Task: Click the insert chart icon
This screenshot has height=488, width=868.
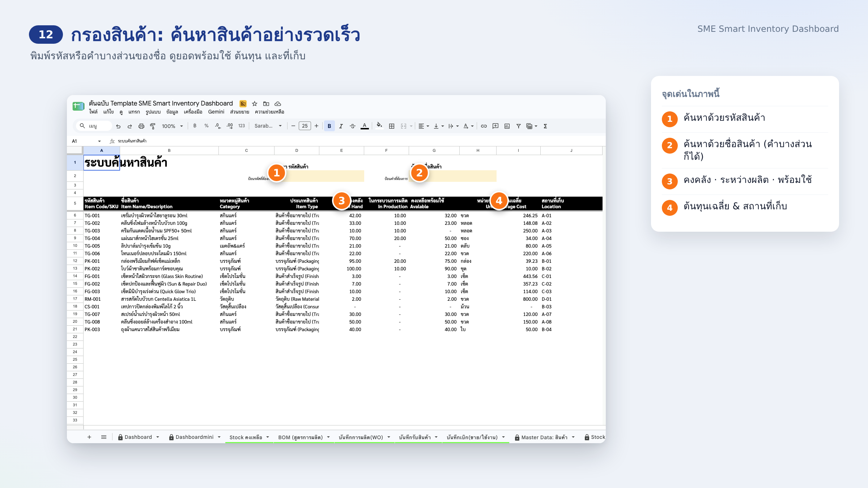Action: pos(507,126)
